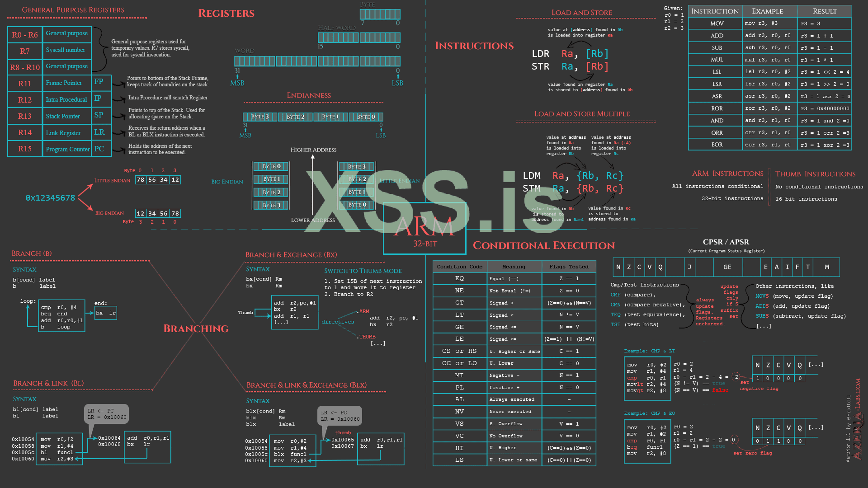Viewport: 868px width, 488px height.
Task: Click the CMP compare instruction link
Action: 615,295
